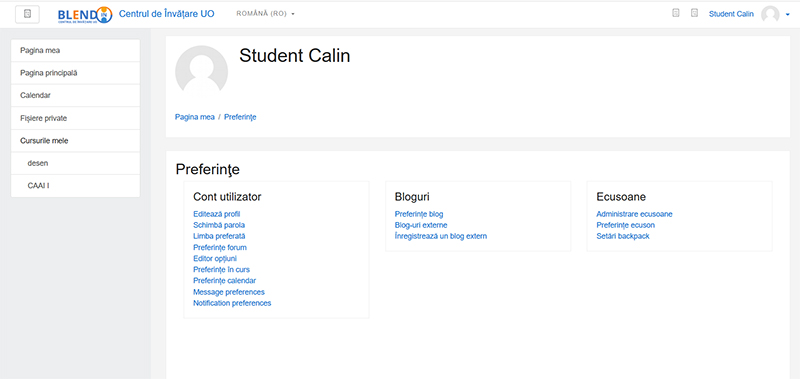The height and width of the screenshot is (379, 800).
Task: Click Notification preferences link
Action: (x=232, y=303)
